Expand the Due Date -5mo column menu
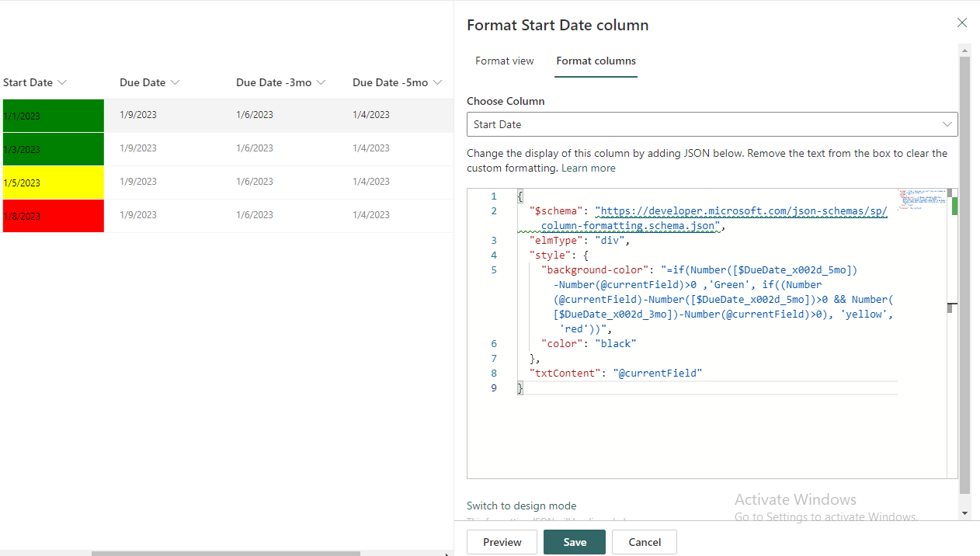 click(437, 82)
